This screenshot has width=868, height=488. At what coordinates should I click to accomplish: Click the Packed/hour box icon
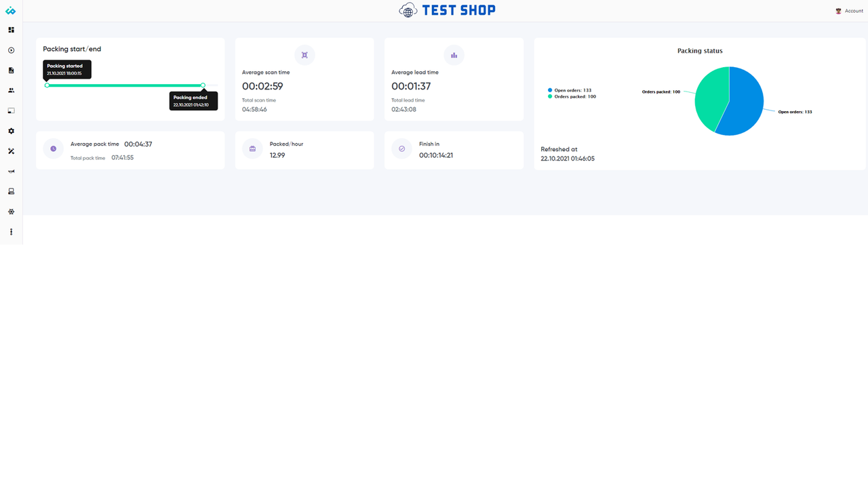[252, 148]
